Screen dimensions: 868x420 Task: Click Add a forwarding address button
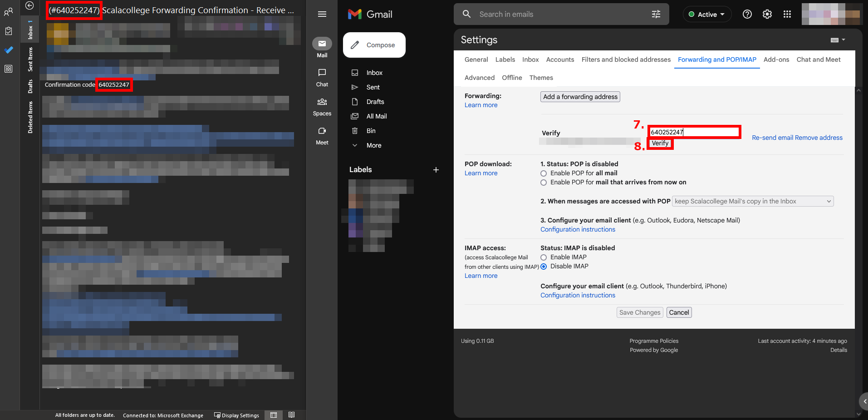click(580, 97)
